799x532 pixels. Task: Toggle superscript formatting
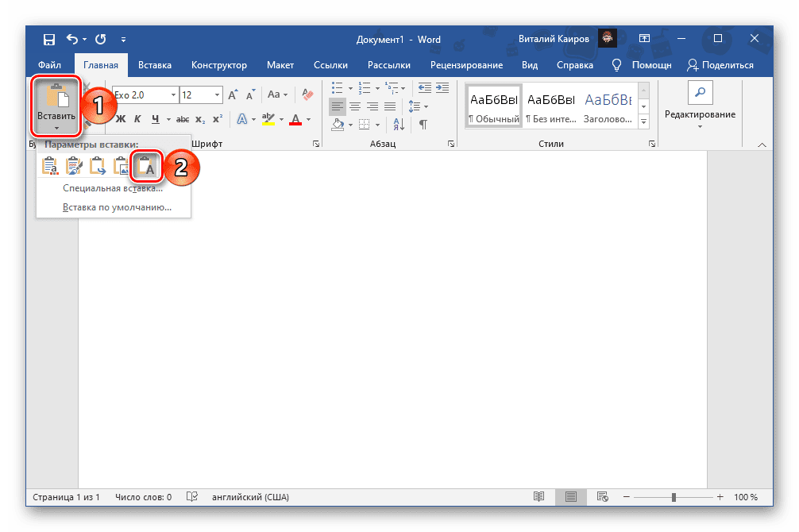tap(218, 119)
